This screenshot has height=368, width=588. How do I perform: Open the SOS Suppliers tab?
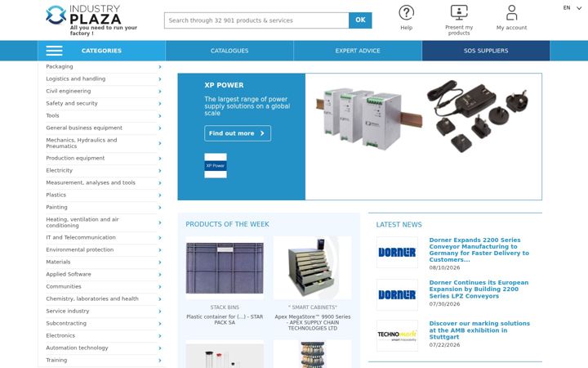(x=486, y=51)
